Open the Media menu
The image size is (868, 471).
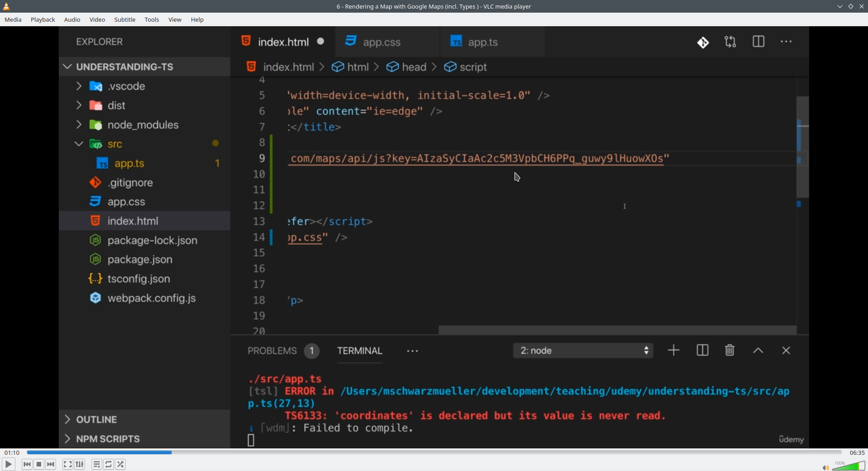pyautogui.click(x=13, y=19)
